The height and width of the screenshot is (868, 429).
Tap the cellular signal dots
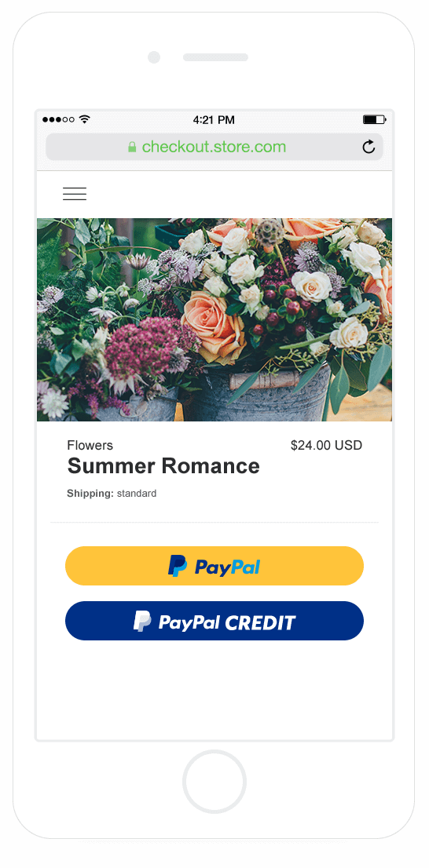point(58,119)
